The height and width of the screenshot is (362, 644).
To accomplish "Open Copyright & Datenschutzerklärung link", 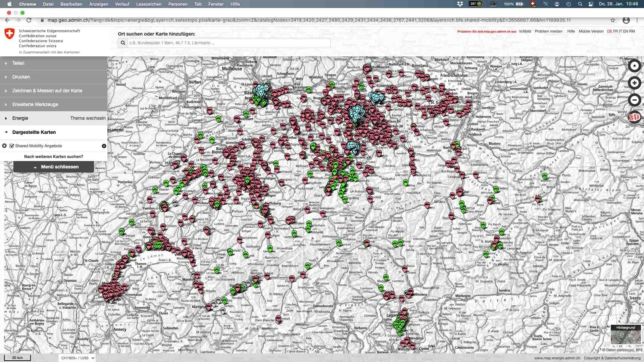I will [x=612, y=358].
